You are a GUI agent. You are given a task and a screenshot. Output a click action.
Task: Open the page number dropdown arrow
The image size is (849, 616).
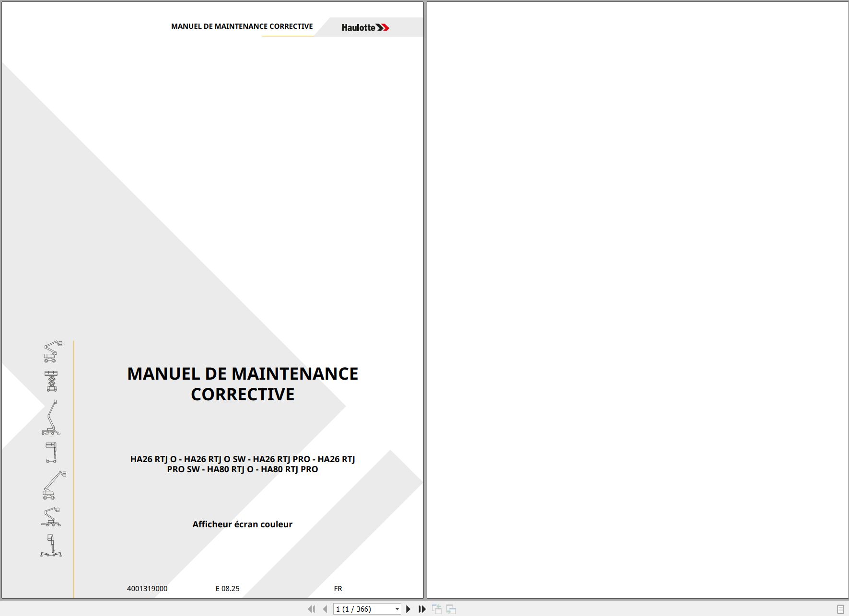click(397, 609)
